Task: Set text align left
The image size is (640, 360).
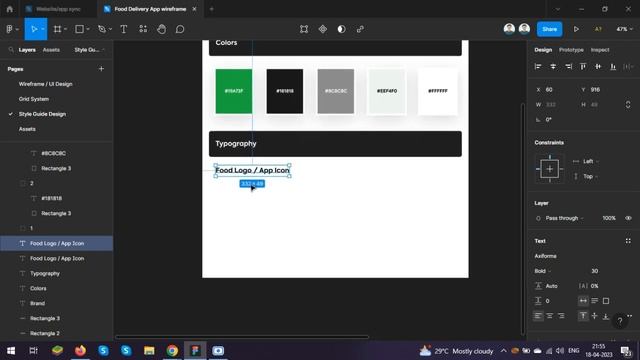Action: 538,316
